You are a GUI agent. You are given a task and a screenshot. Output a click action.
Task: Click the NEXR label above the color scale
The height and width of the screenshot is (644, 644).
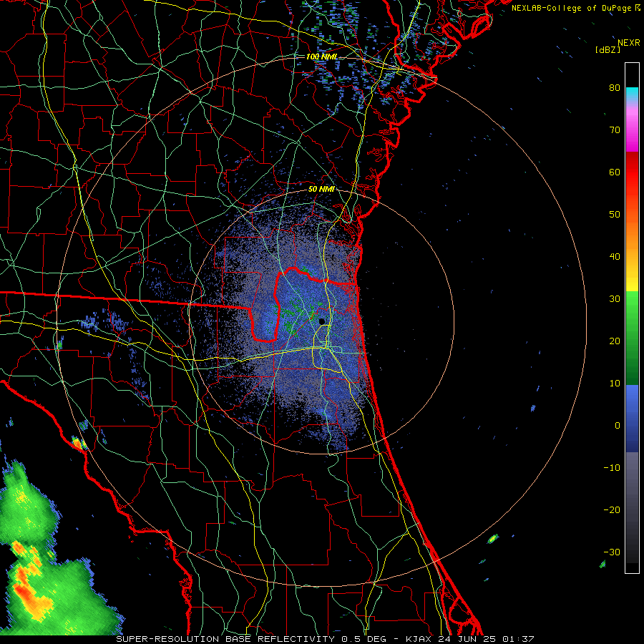629,43
